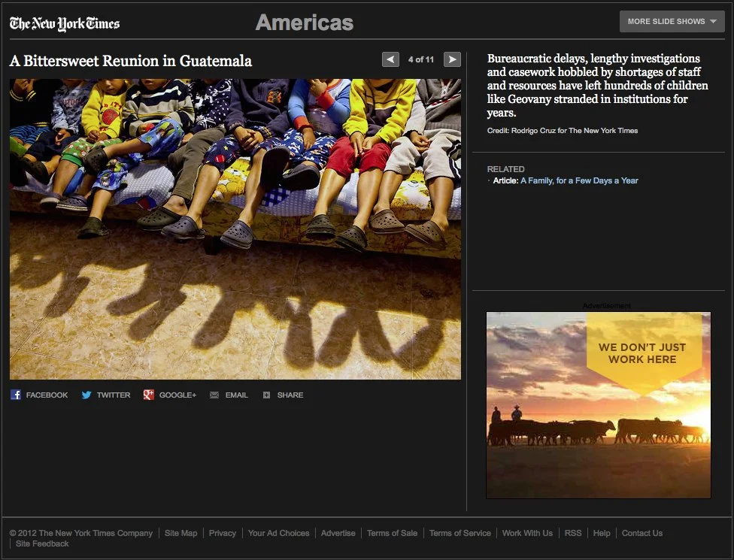Visit the Terms of Service page
734x560 pixels.
[x=460, y=533]
